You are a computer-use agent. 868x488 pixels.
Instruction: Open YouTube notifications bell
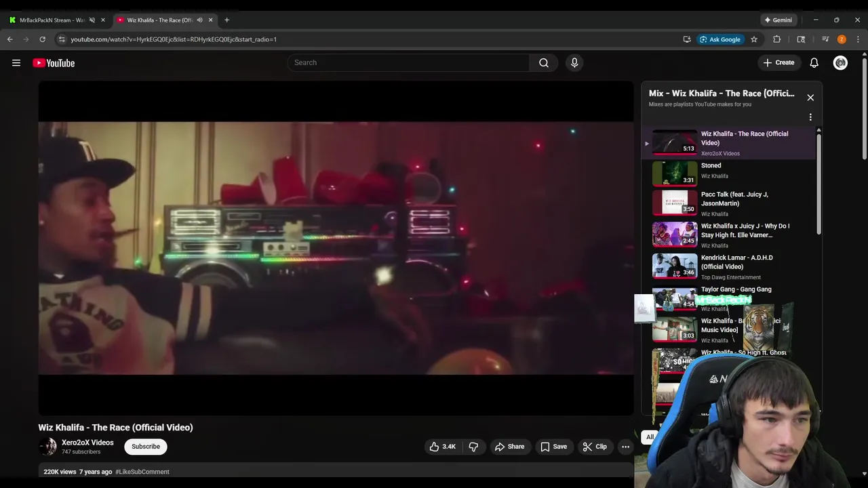tap(814, 62)
